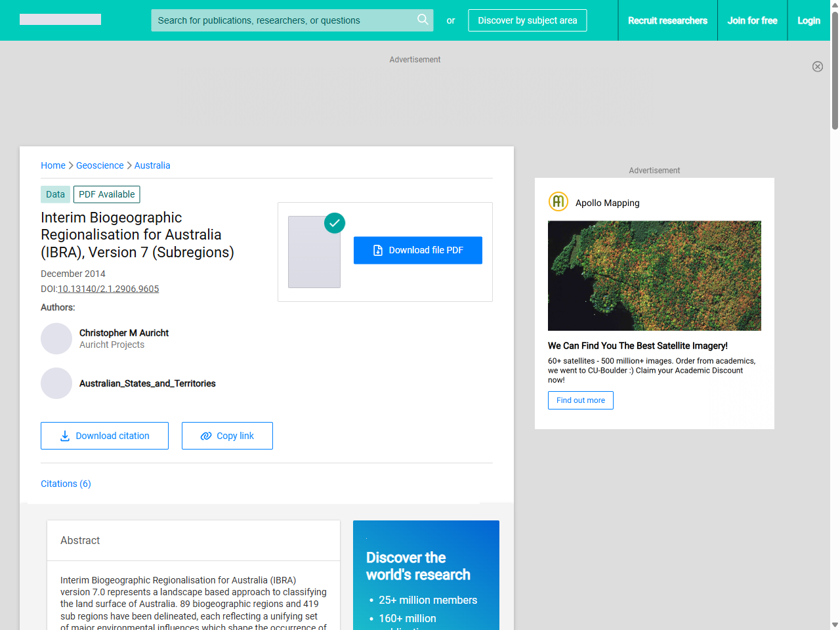Click Find out more in the satellite imagery ad
This screenshot has width=840, height=630.
(x=580, y=400)
